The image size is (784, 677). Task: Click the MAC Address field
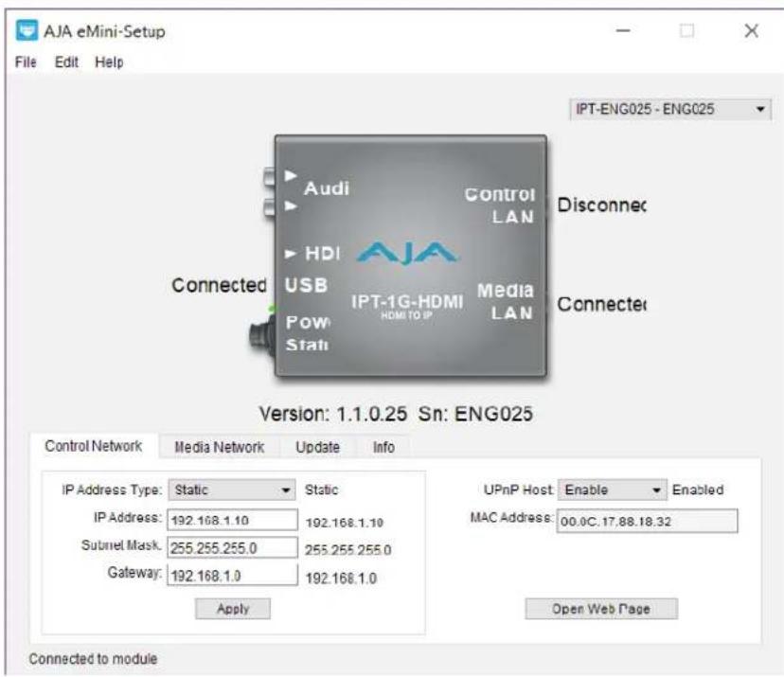(647, 521)
